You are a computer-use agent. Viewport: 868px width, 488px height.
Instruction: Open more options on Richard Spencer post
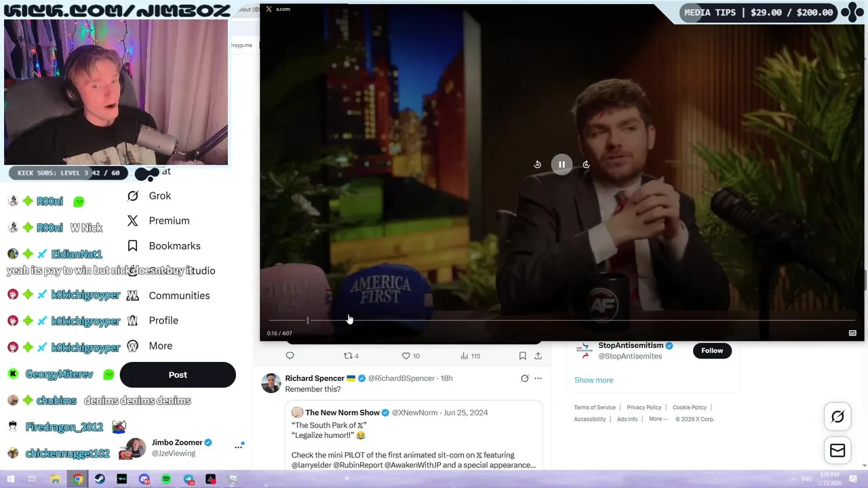pyautogui.click(x=538, y=378)
